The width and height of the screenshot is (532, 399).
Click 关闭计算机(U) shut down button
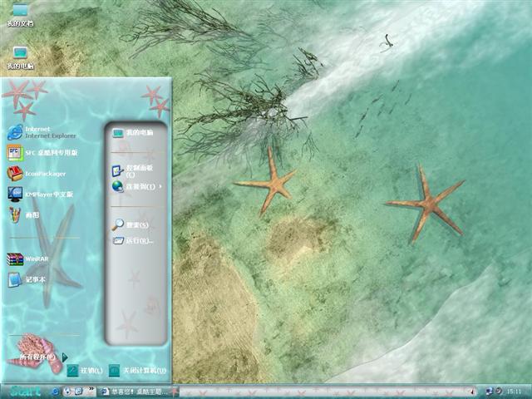pyautogui.click(x=137, y=371)
